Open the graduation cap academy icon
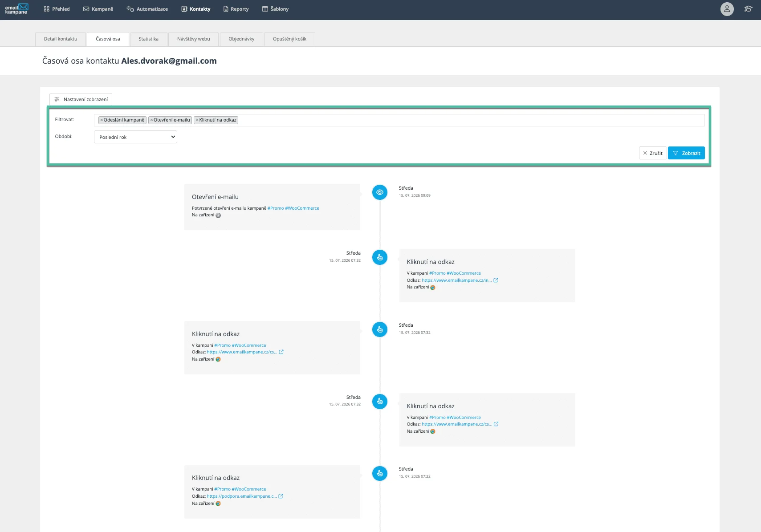This screenshot has width=761, height=532. [x=748, y=9]
